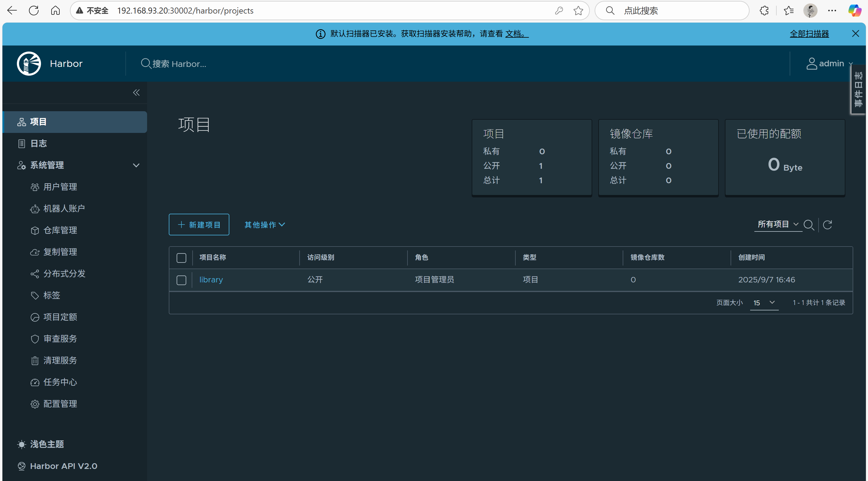Image resolution: width=868 pixels, height=481 pixels.
Task: Open Harbor API V2.0 link
Action: coord(57,466)
